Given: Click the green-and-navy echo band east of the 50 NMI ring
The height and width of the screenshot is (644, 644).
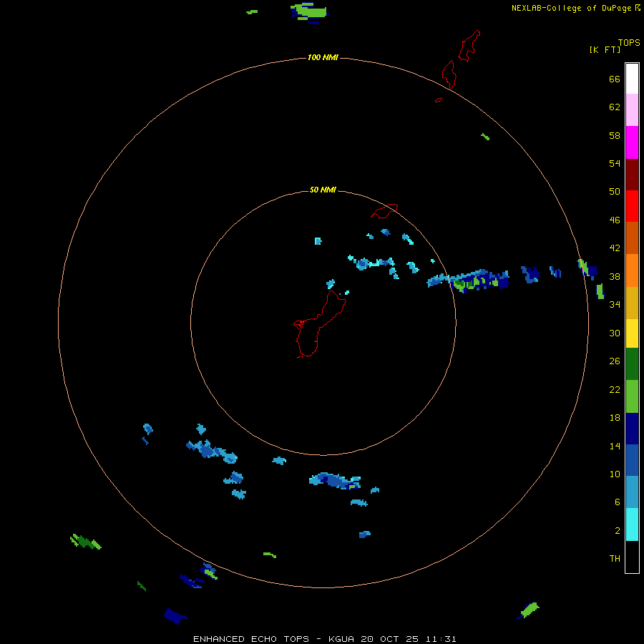Looking at the screenshot, I should (468, 280).
